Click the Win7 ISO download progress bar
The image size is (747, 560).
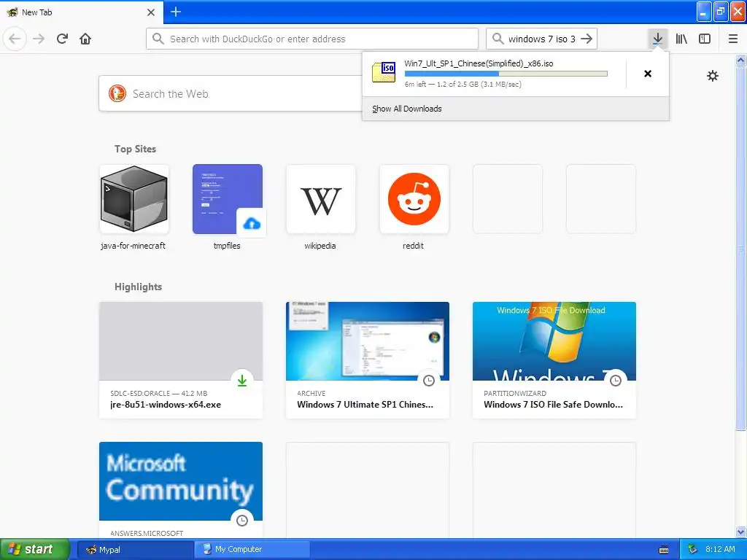tap(506, 74)
